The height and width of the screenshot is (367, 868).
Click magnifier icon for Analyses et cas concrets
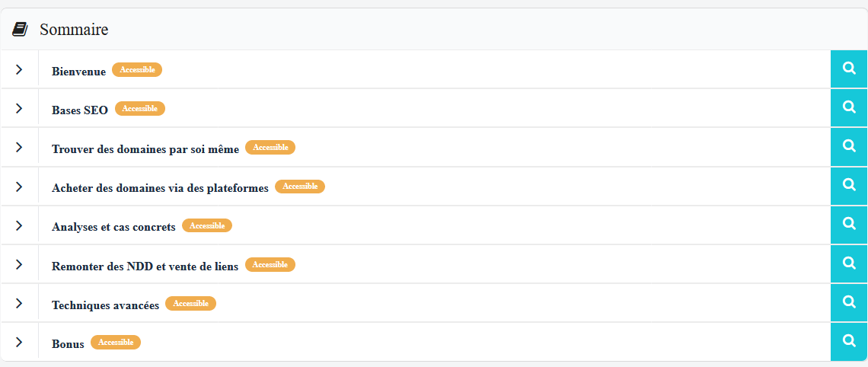849,225
